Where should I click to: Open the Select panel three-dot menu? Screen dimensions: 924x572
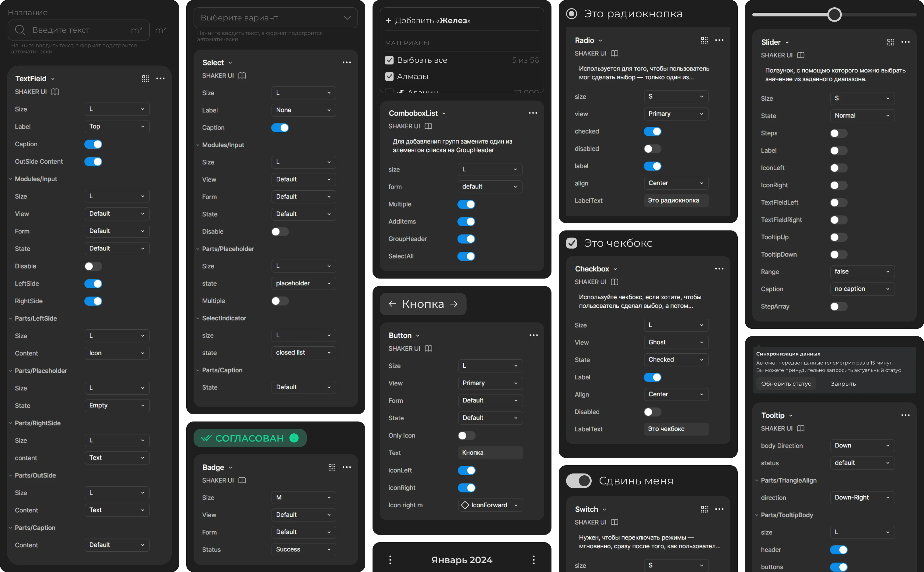point(346,62)
